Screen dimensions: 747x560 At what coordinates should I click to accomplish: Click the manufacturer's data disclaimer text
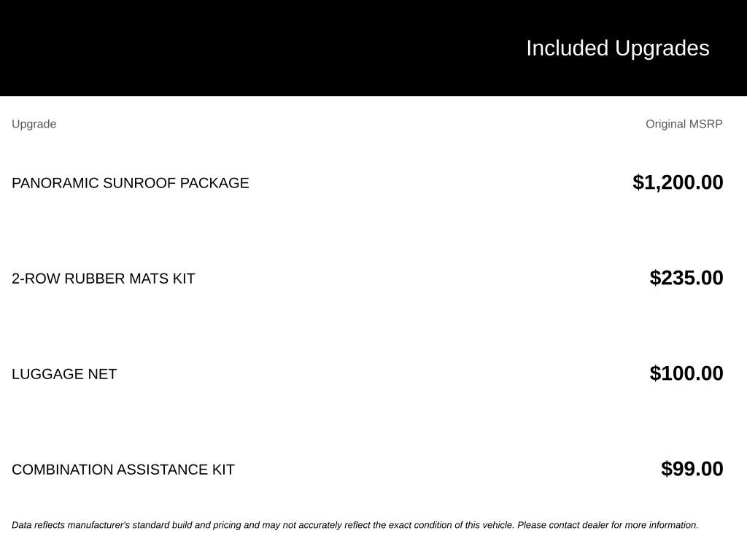tap(355, 525)
